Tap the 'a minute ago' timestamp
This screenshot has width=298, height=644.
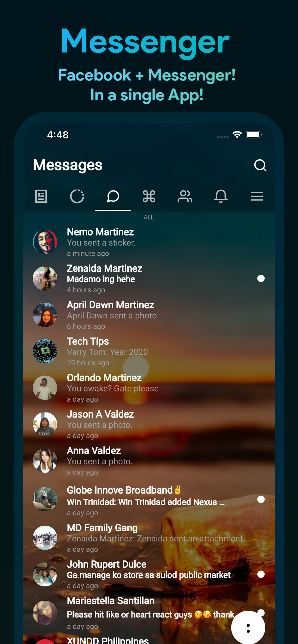click(88, 253)
